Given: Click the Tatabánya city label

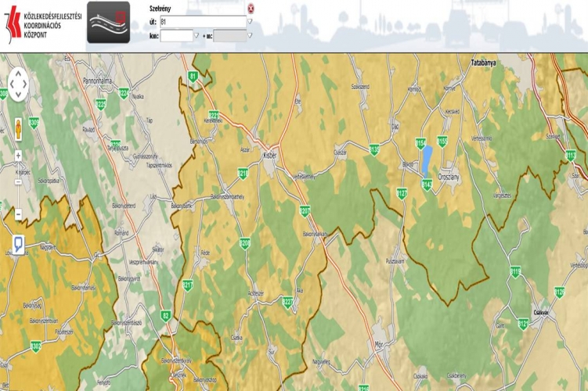Looking at the screenshot, I should click(x=485, y=60).
